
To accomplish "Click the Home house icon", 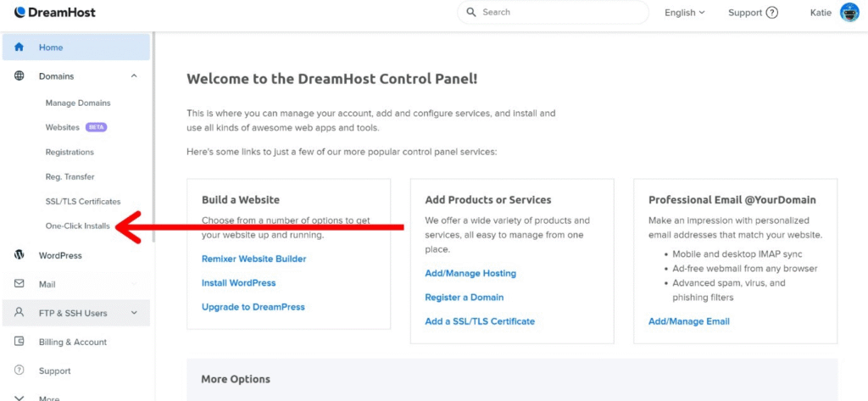I will click(19, 47).
